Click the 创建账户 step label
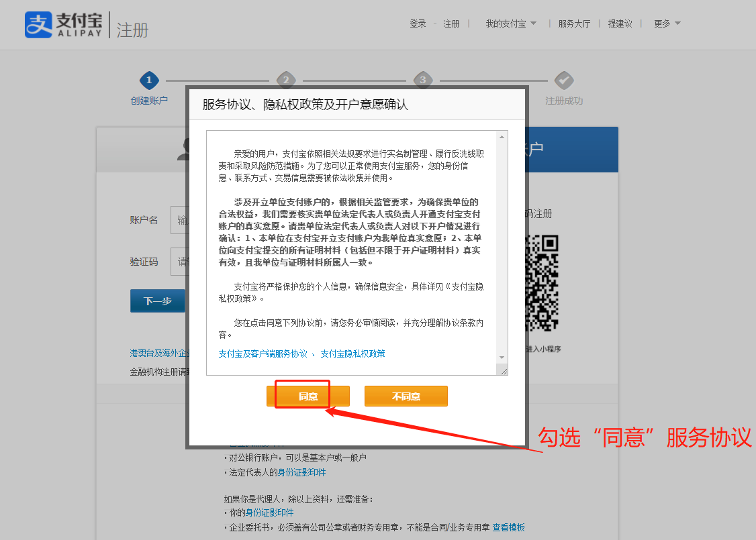Viewport: 756px width, 540px height. point(149,101)
